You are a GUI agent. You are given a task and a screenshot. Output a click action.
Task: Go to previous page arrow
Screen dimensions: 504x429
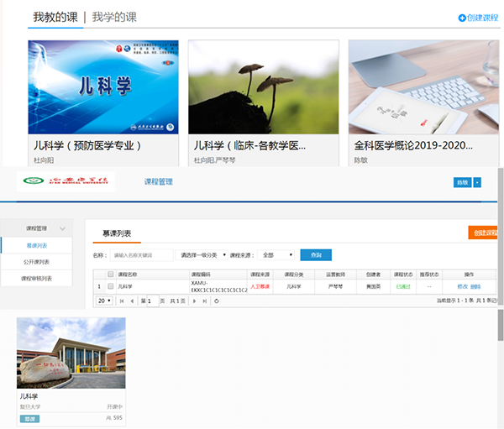point(131,301)
